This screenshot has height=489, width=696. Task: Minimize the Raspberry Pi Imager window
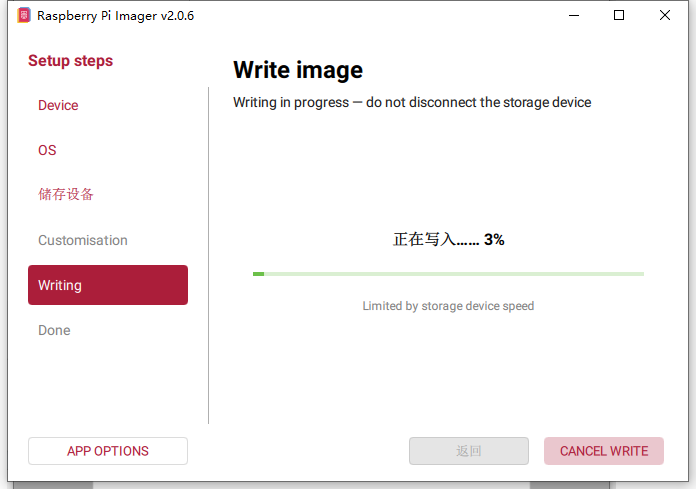[574, 15]
